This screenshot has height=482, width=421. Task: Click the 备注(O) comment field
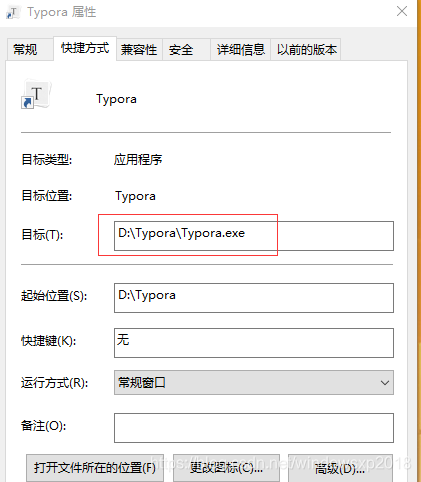[x=254, y=428]
